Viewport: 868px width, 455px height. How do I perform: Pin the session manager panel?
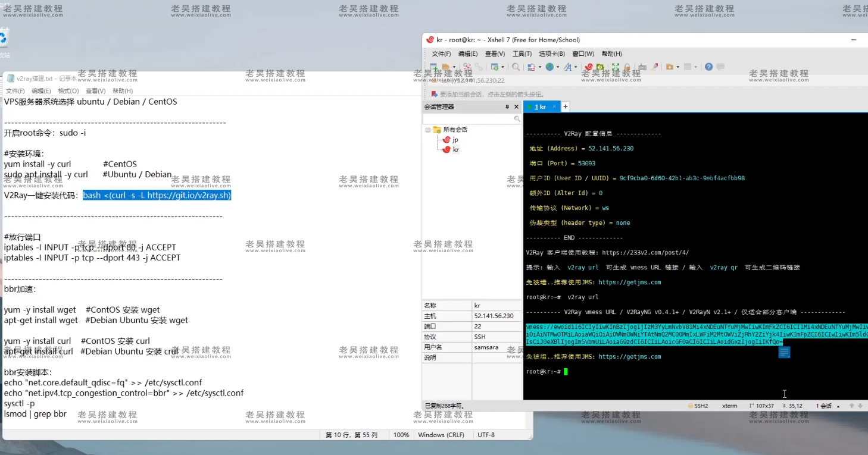click(507, 107)
